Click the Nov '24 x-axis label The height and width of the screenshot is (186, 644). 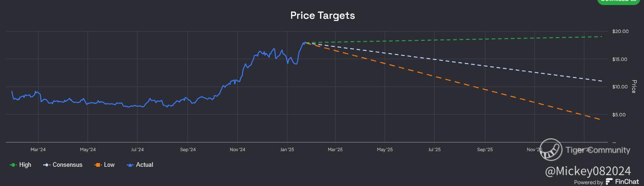237,150
